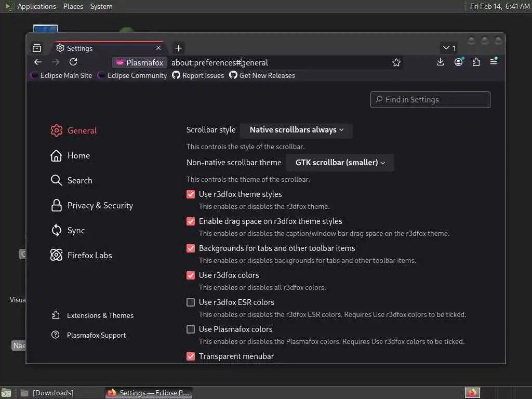Uncheck Use r3dfox colors
This screenshot has width=532, height=399.
click(191, 275)
